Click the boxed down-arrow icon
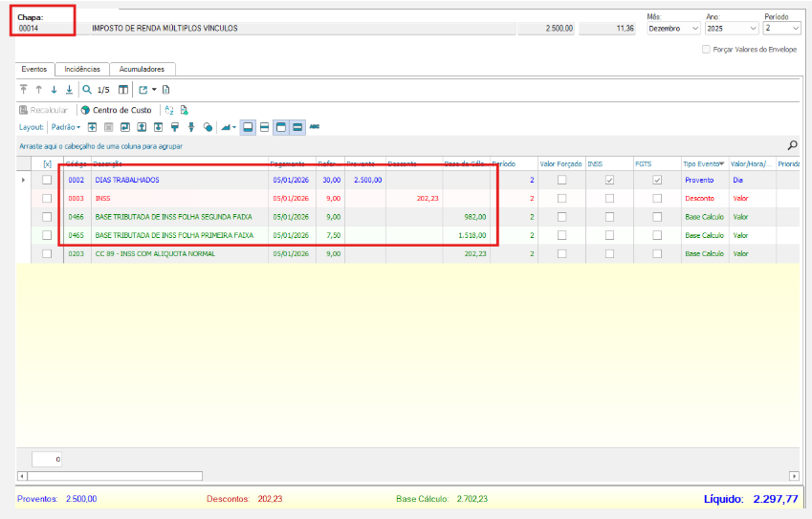 click(x=158, y=127)
